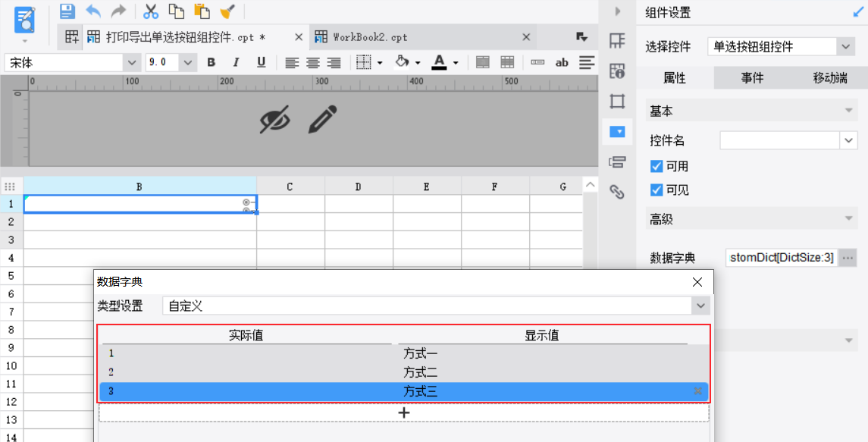Close the 数据字典 dialog
868x442 pixels.
pos(697,282)
